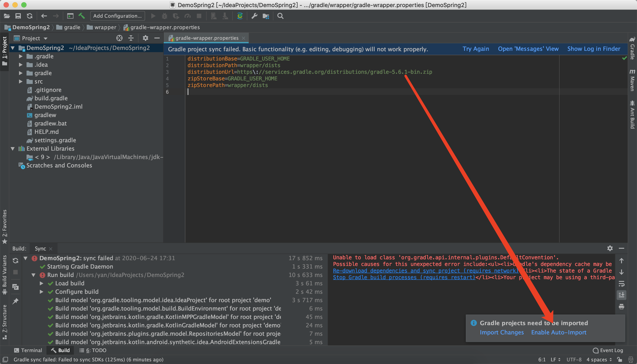Screen dimensions: 637x364
Task: Open 'Messages' View for errors
Action: (x=528, y=49)
